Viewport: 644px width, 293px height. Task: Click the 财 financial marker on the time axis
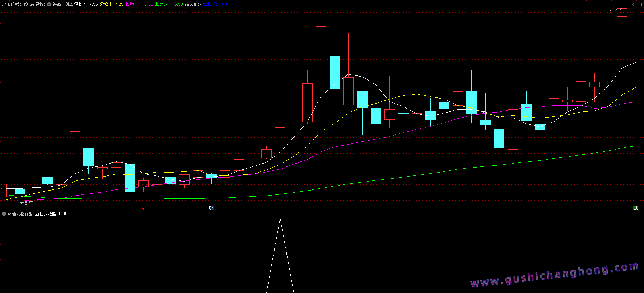(x=211, y=208)
